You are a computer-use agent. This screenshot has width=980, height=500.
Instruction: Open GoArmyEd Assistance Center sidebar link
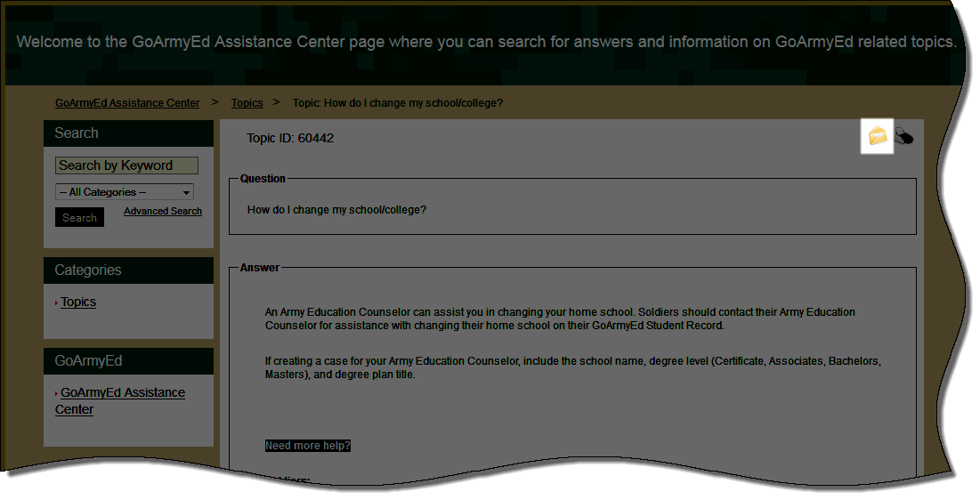coord(120,401)
